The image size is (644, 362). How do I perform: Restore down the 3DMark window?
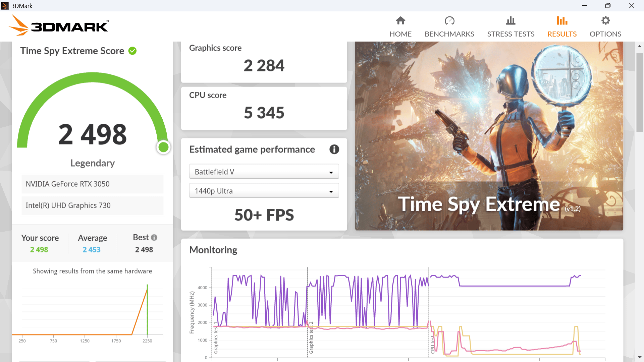coord(608,6)
